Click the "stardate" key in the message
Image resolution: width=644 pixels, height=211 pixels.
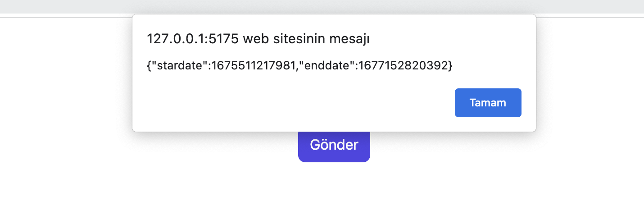point(180,65)
